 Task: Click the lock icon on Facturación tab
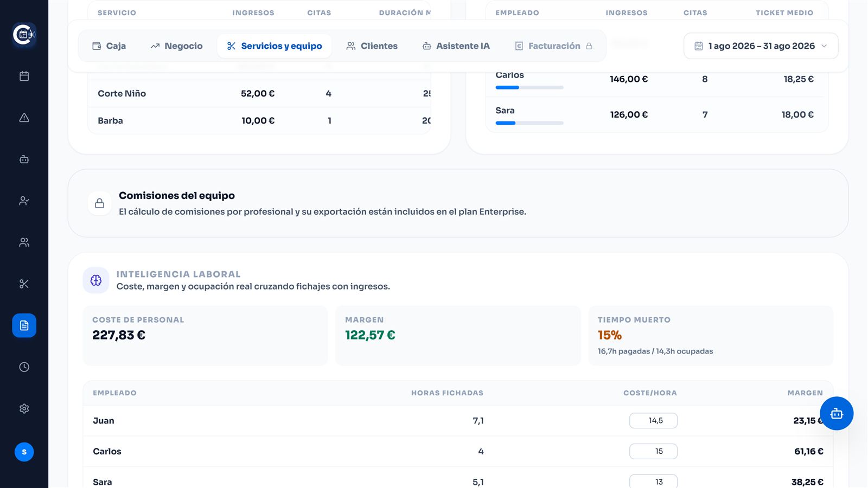coord(589,46)
